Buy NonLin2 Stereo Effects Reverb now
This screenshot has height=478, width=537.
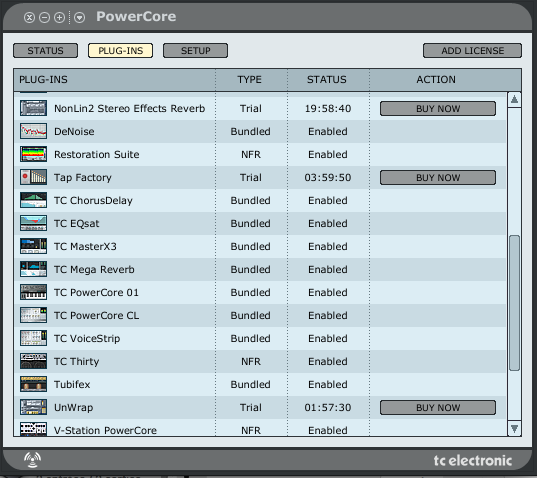(x=438, y=109)
